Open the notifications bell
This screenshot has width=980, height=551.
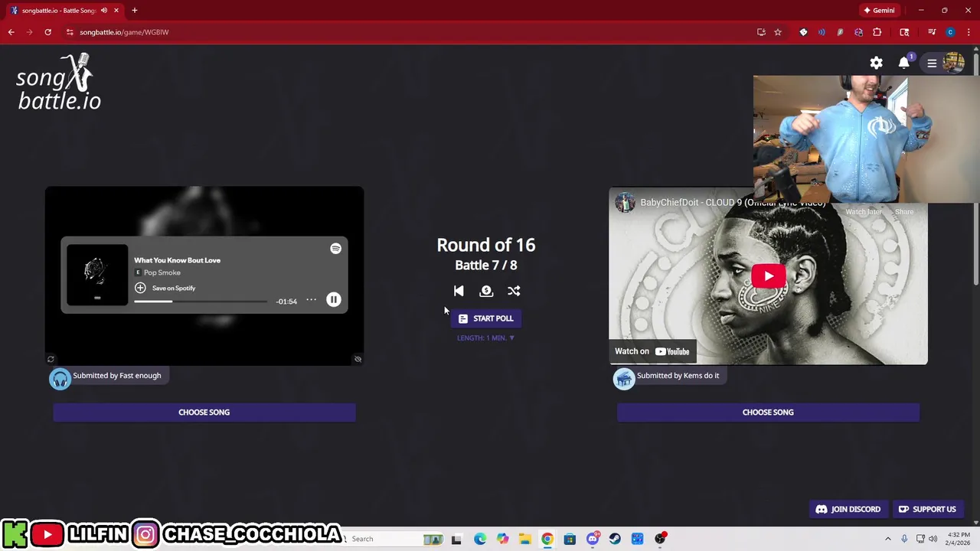tap(904, 63)
